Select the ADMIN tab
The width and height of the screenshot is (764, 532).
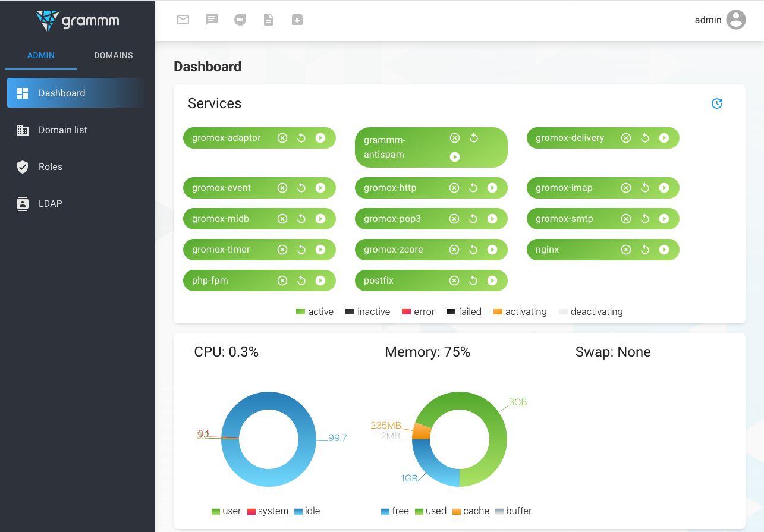41,55
